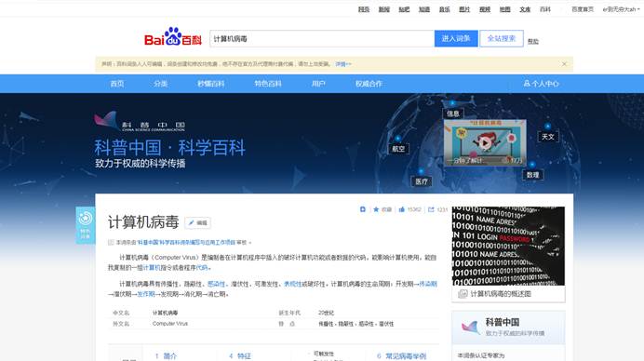Click the 计算机病毒 search input field
Viewport: 644px width, 361px height.
coord(322,38)
